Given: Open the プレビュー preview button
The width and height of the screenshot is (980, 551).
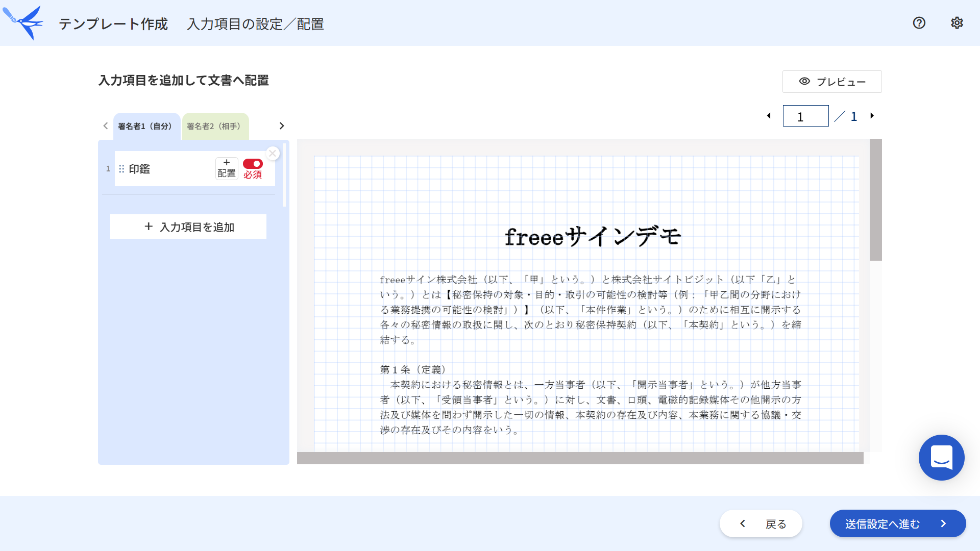Looking at the screenshot, I should [x=832, y=82].
